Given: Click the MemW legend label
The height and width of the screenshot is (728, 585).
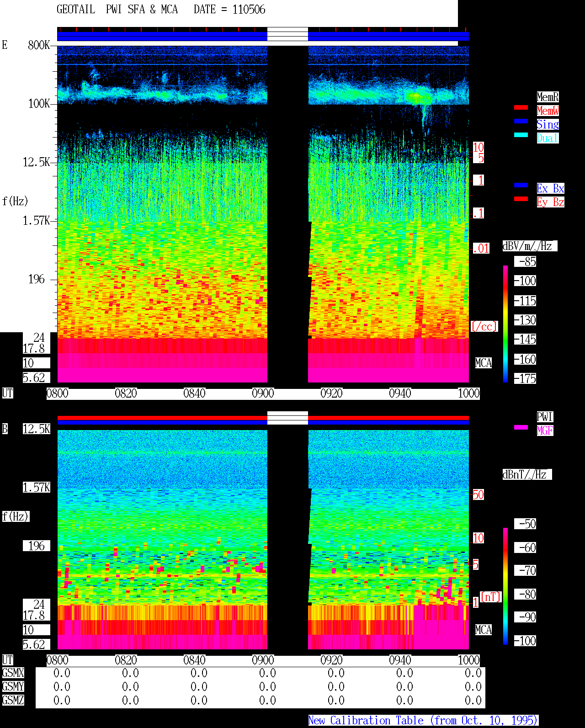Looking at the screenshot, I should tap(548, 111).
